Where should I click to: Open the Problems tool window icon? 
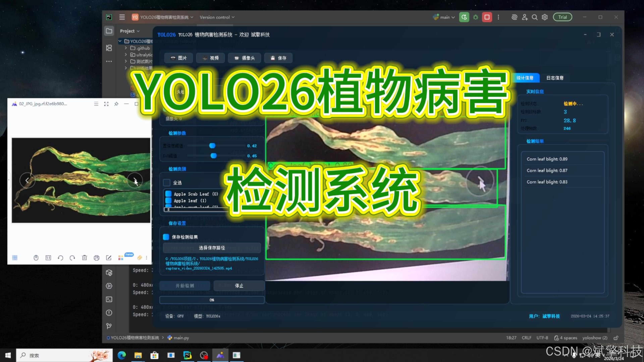pos(109,313)
